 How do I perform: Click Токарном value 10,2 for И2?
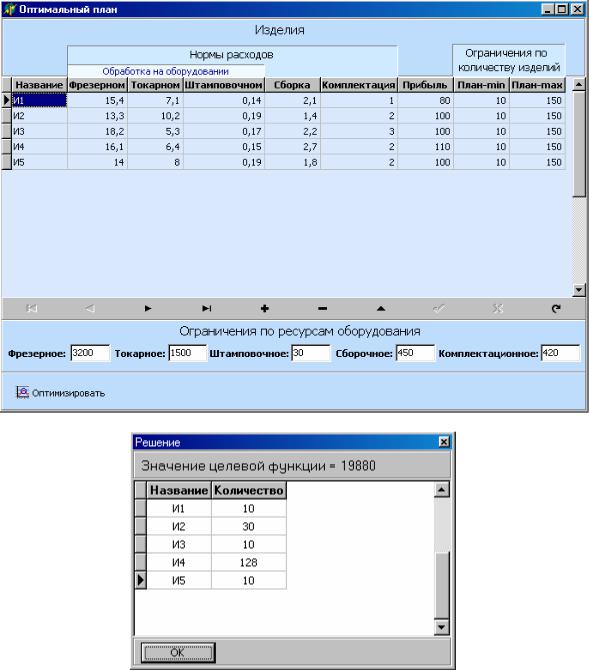click(155, 116)
